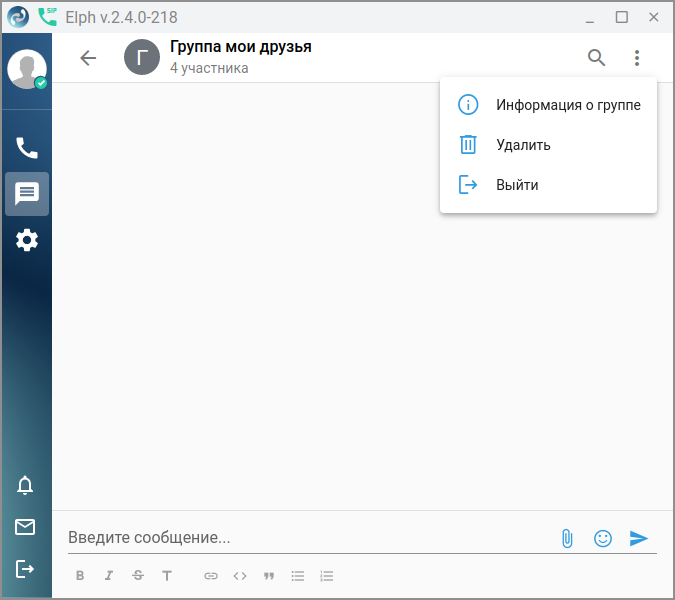Choose Удалить from the menu
The width and height of the screenshot is (675, 600).
(x=548, y=145)
